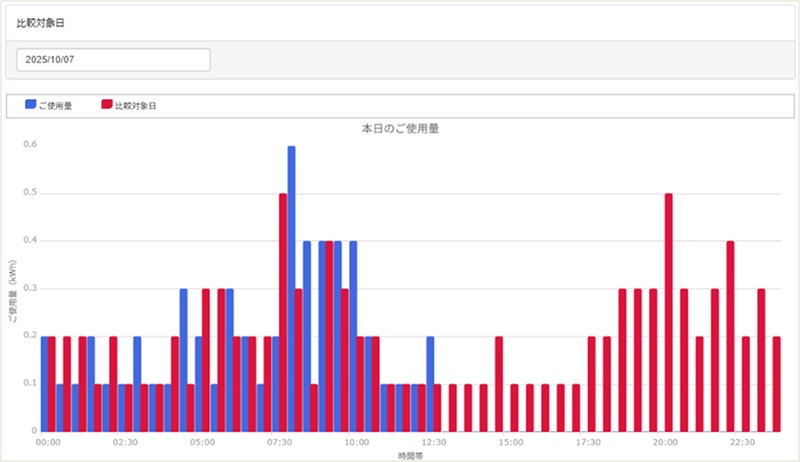Toggle the ご使用量 series legend label

click(56, 105)
